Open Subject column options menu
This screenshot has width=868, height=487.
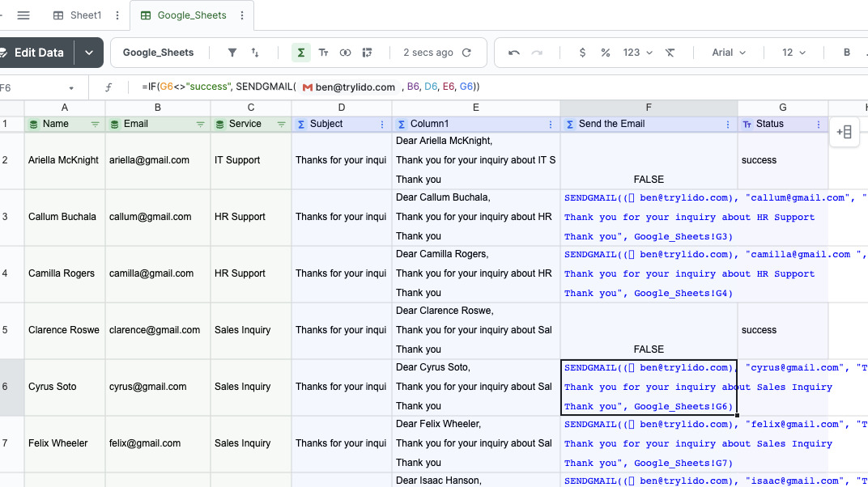coord(382,125)
